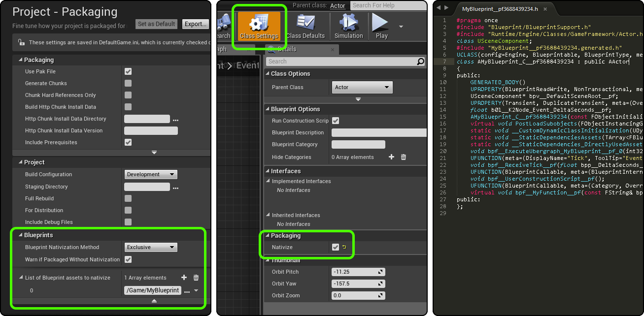This screenshot has width=644, height=316.
Task: Add element to Blueprint assets to nativize list
Action: [x=184, y=278]
